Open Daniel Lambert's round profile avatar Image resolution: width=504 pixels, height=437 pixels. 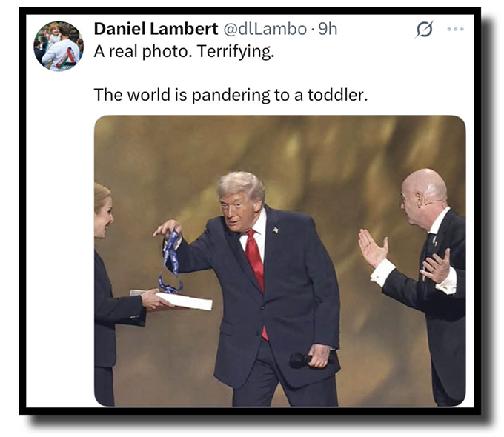(x=59, y=46)
